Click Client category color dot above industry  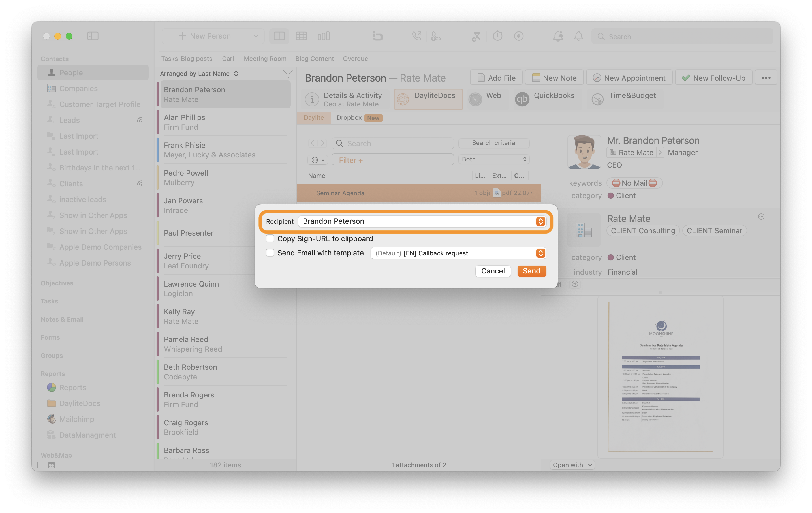(x=610, y=257)
